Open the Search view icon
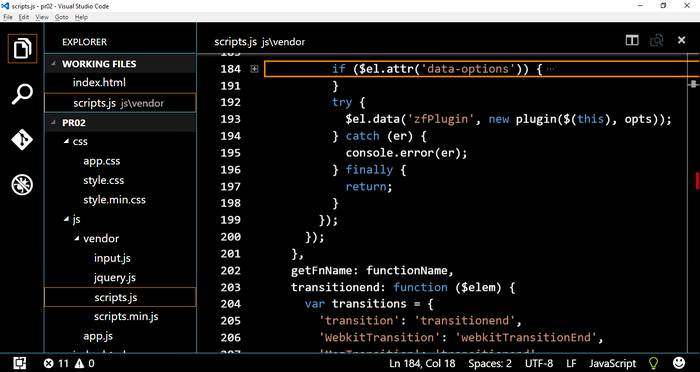 point(22,94)
